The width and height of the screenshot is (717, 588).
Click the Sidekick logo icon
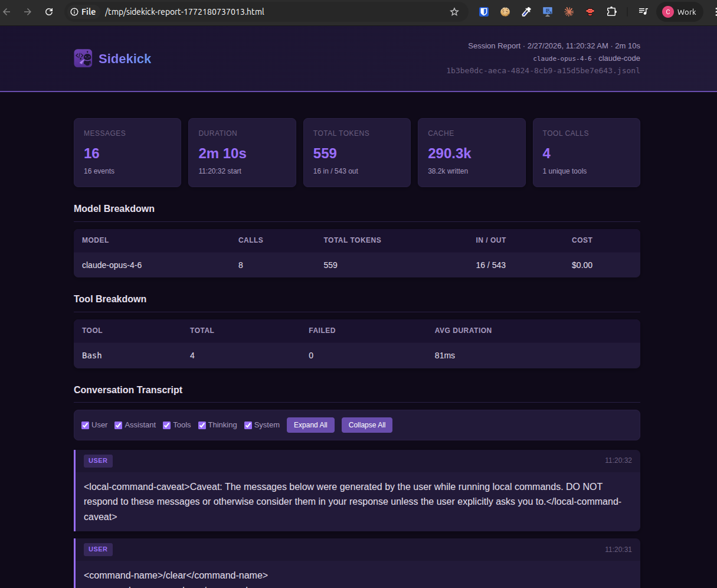tap(83, 58)
